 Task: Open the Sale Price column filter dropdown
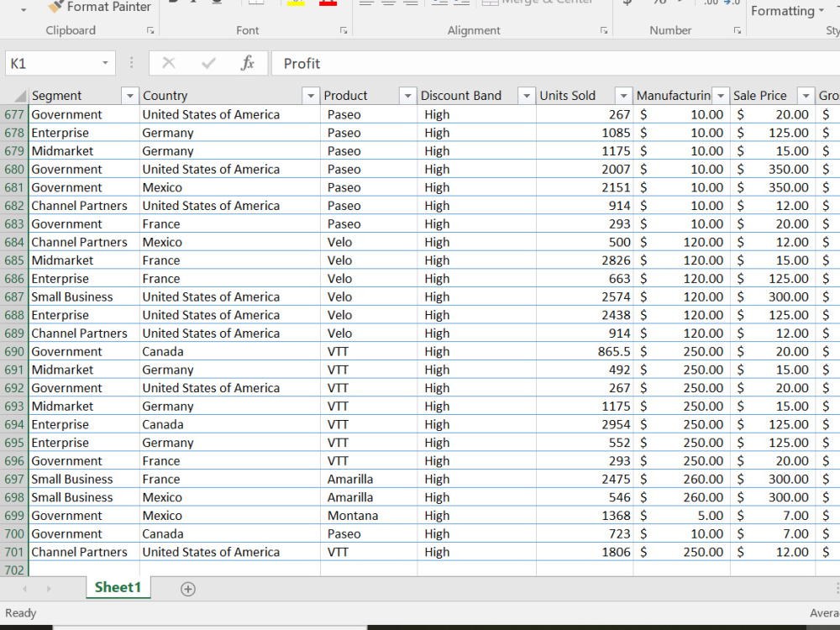tap(806, 95)
